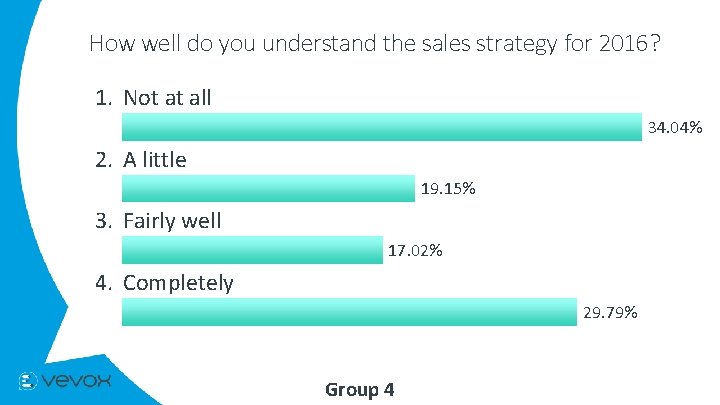Click the 34.04% percentage label
The image size is (720, 405).
675,127
